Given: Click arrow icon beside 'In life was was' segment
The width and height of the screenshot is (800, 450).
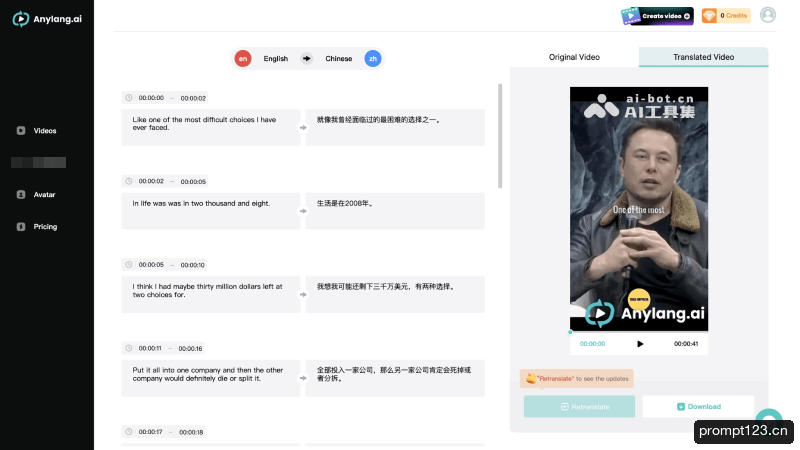Looking at the screenshot, I should point(303,211).
